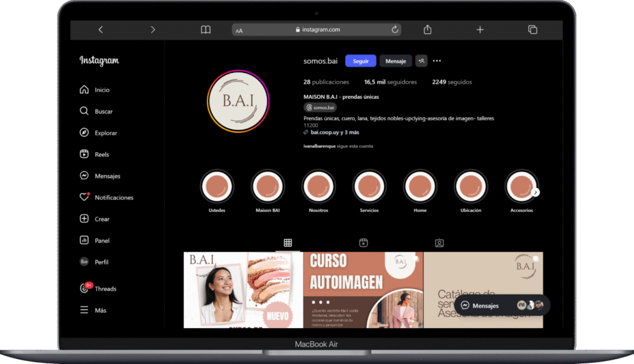
Task: Click the Safari share icon
Action: tap(427, 30)
